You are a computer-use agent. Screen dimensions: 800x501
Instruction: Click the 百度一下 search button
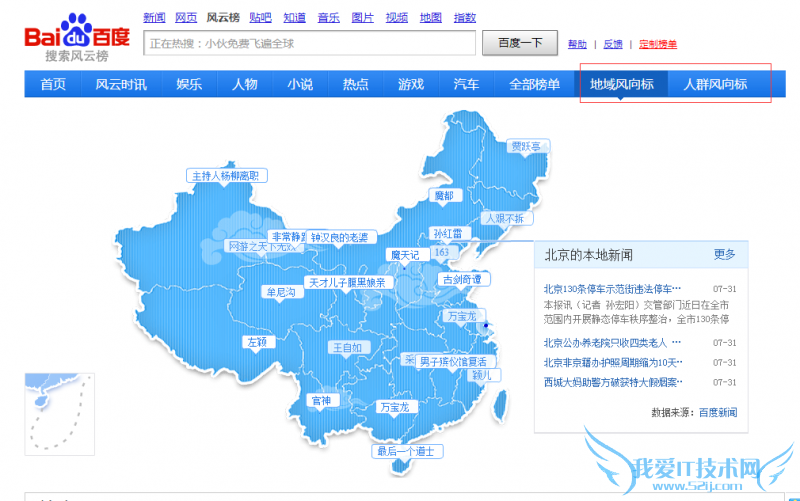tap(520, 43)
